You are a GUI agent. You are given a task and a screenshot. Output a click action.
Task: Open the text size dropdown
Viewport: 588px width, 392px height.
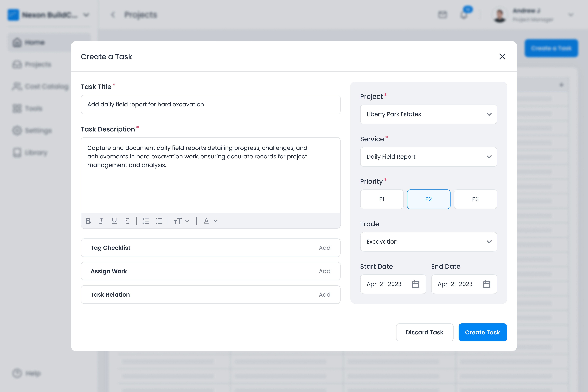(181, 221)
